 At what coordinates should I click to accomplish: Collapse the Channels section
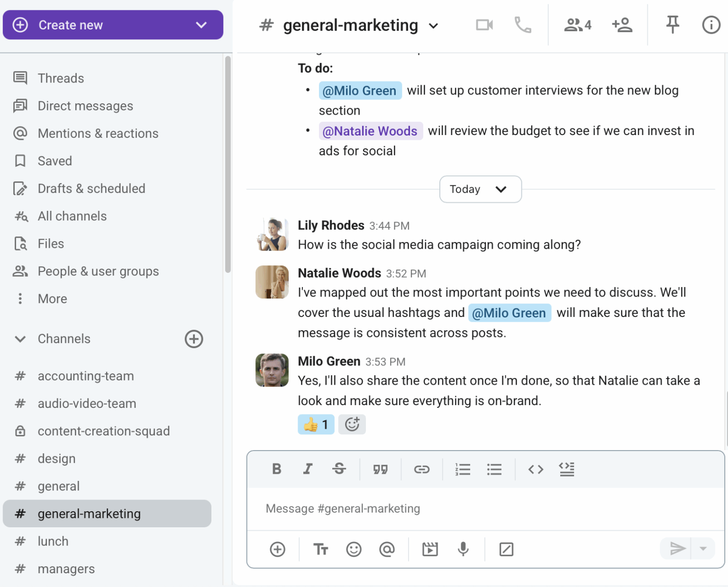(x=20, y=339)
